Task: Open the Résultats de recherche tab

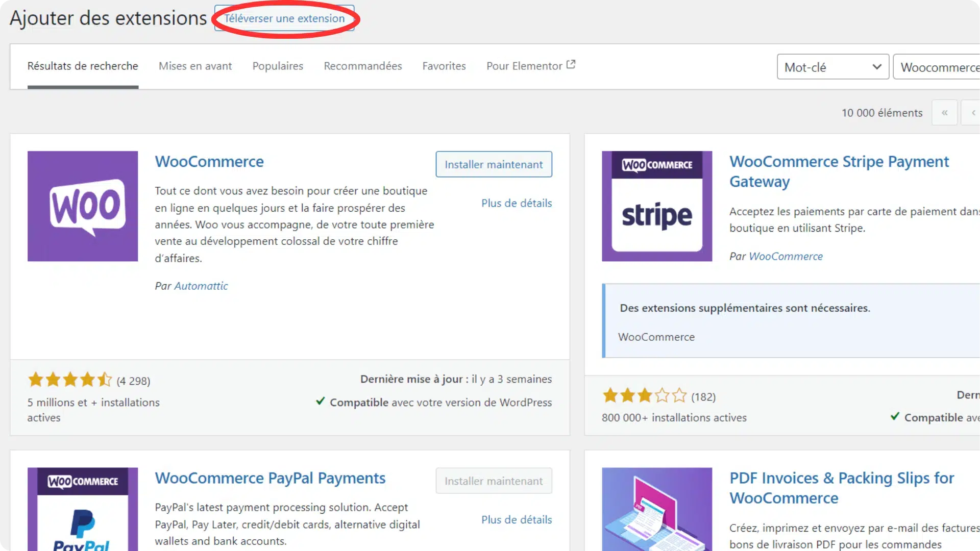Action: pos(83,66)
